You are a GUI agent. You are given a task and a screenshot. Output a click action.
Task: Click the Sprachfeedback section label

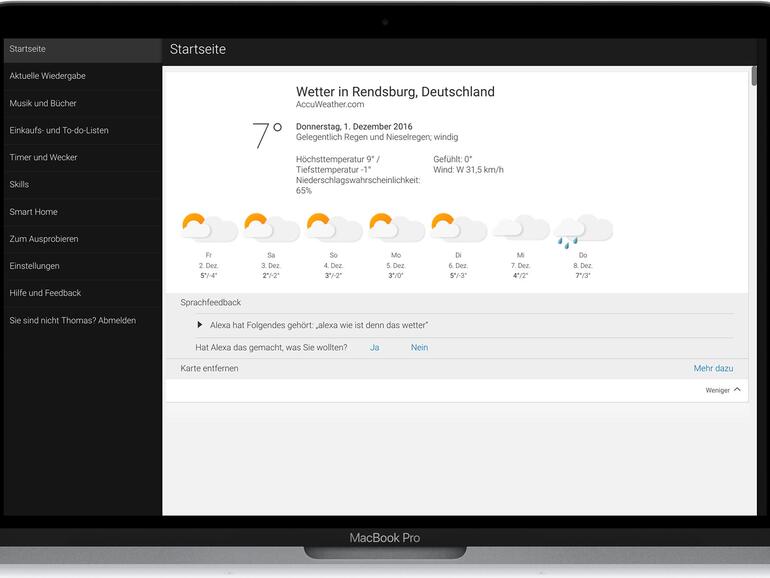click(x=210, y=303)
